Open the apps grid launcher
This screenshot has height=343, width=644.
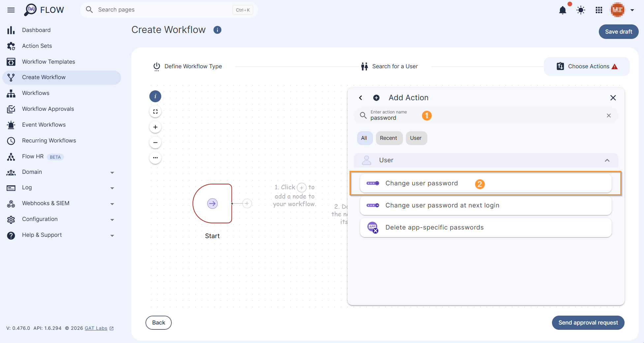pos(599,10)
